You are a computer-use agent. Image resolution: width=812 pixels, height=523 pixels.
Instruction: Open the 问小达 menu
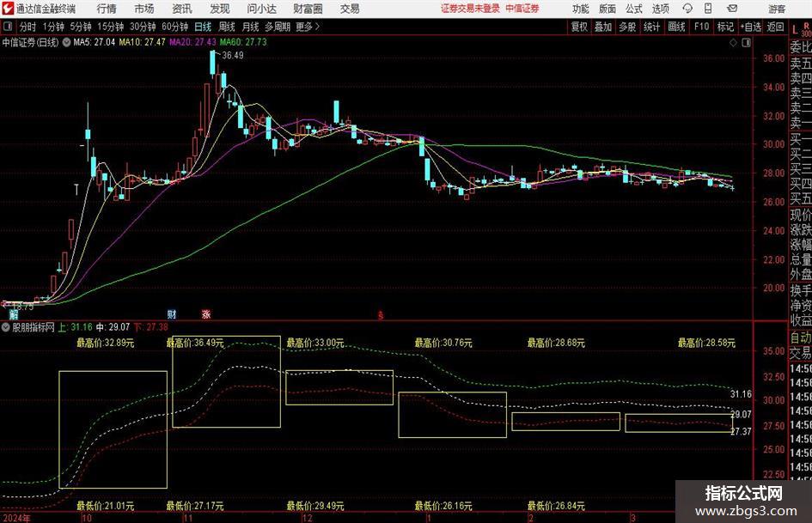click(261, 9)
